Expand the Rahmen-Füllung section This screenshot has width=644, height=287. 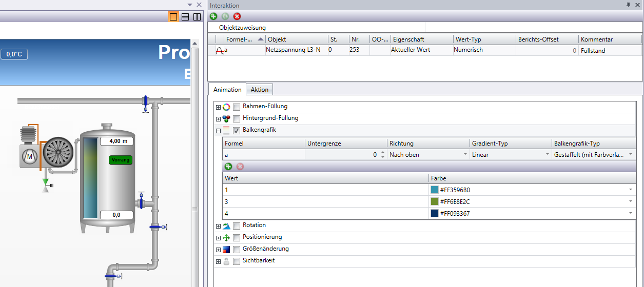coord(218,107)
